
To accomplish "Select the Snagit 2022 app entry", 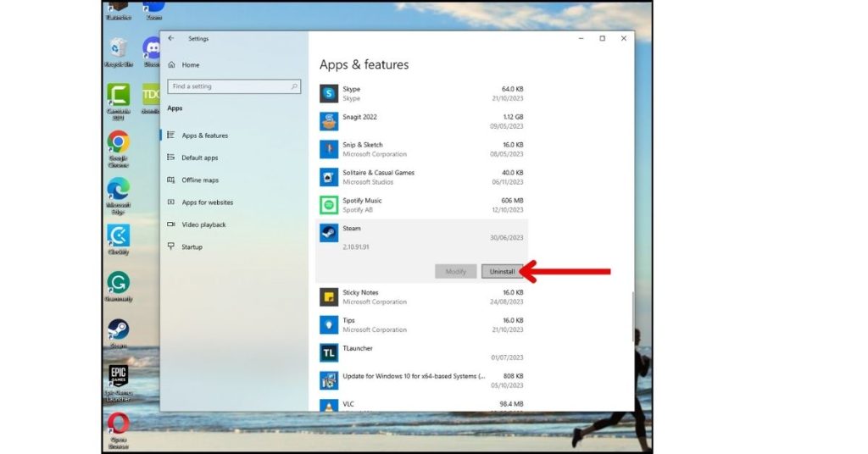I will [x=421, y=121].
